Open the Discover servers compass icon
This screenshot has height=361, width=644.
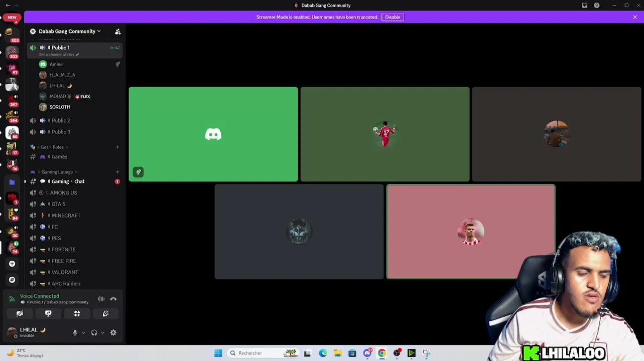click(x=12, y=280)
